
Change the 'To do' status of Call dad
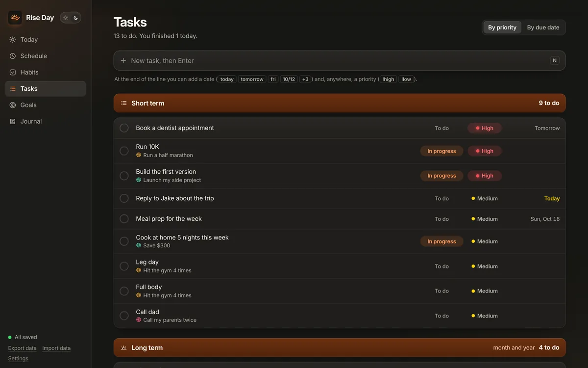[441, 316]
